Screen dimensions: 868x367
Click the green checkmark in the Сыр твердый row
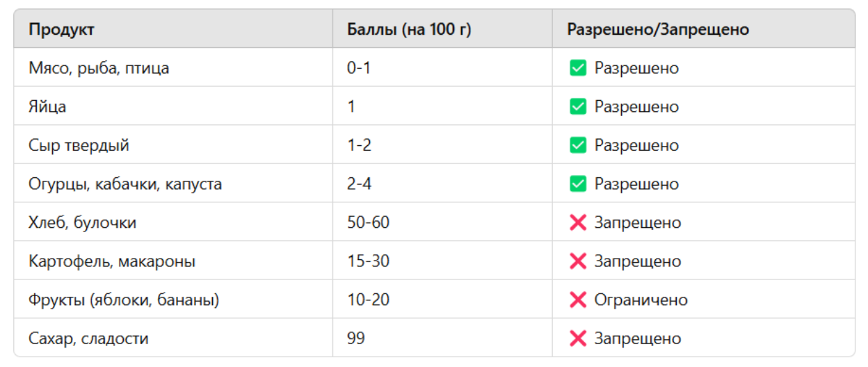(x=577, y=145)
